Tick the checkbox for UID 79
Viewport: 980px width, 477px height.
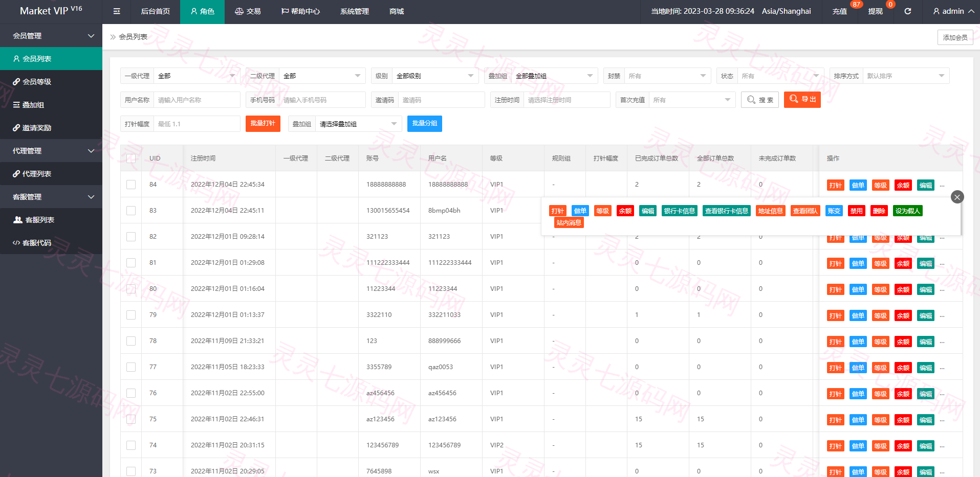(131, 315)
